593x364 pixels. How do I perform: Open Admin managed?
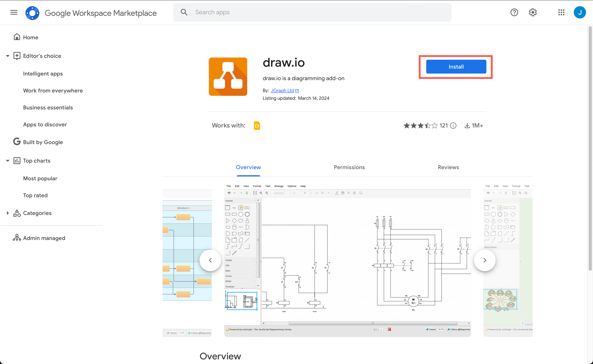pyautogui.click(x=44, y=238)
